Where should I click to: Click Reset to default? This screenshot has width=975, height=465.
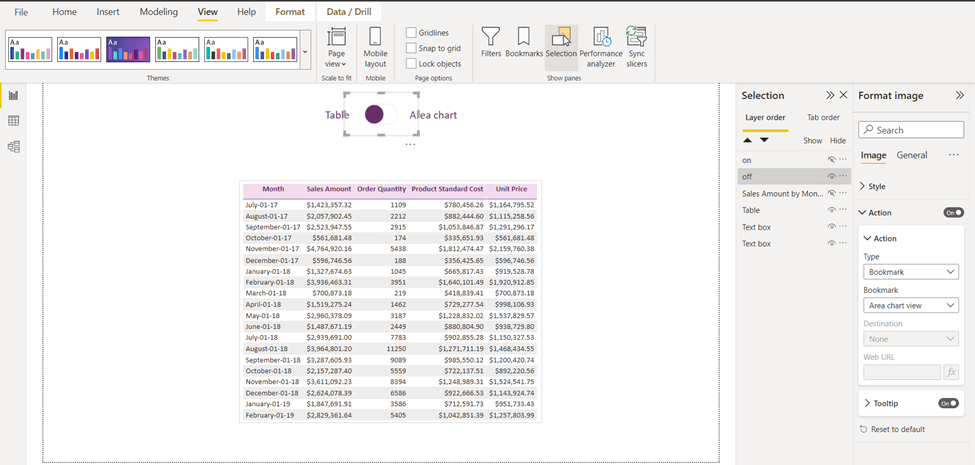[x=897, y=429]
